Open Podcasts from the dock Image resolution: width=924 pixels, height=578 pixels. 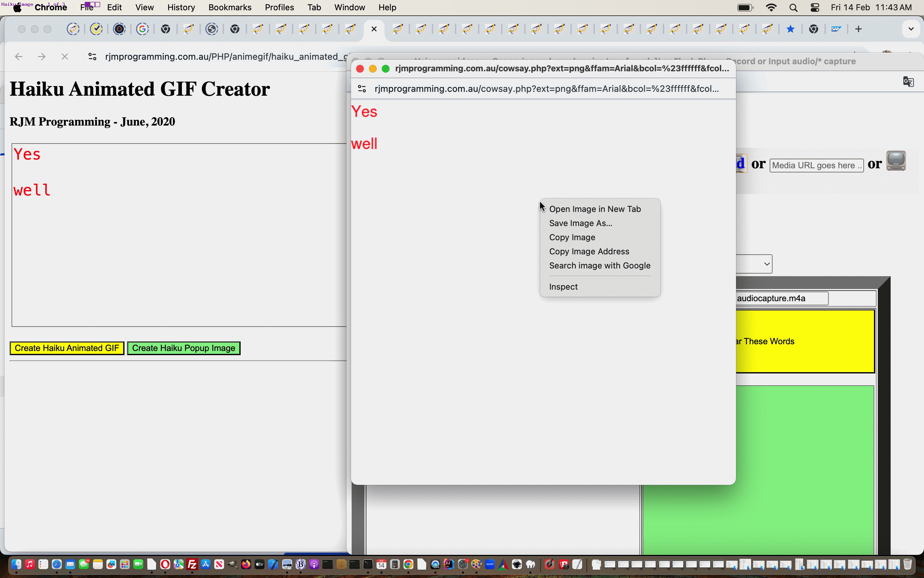(314, 564)
